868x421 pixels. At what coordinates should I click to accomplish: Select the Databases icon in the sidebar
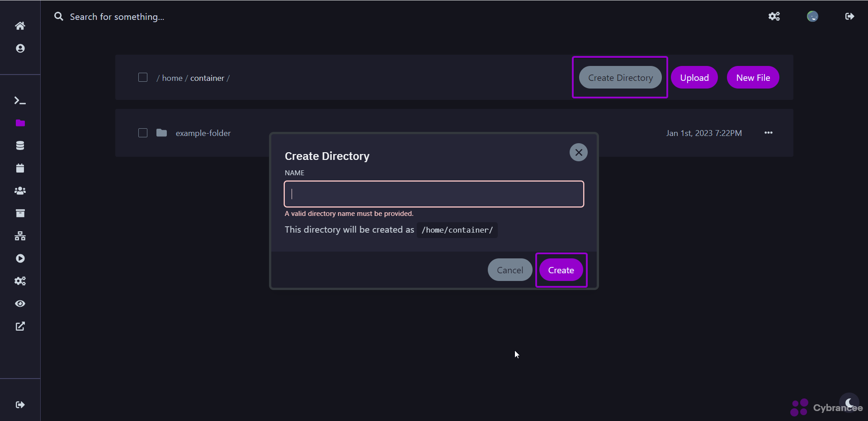[x=20, y=145]
